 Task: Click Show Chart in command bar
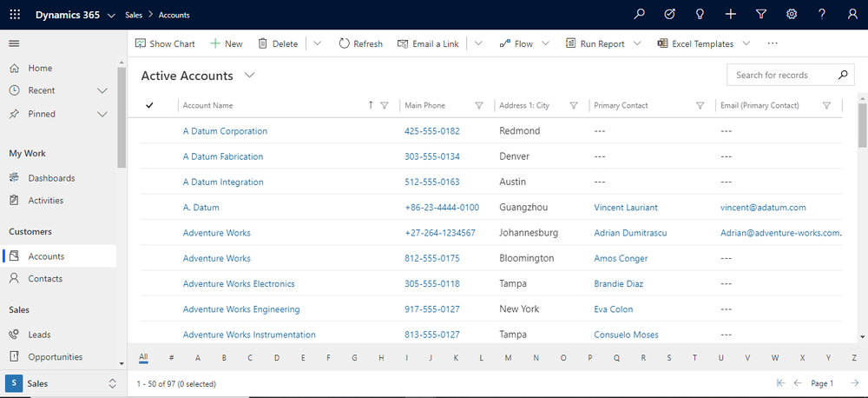pos(165,43)
